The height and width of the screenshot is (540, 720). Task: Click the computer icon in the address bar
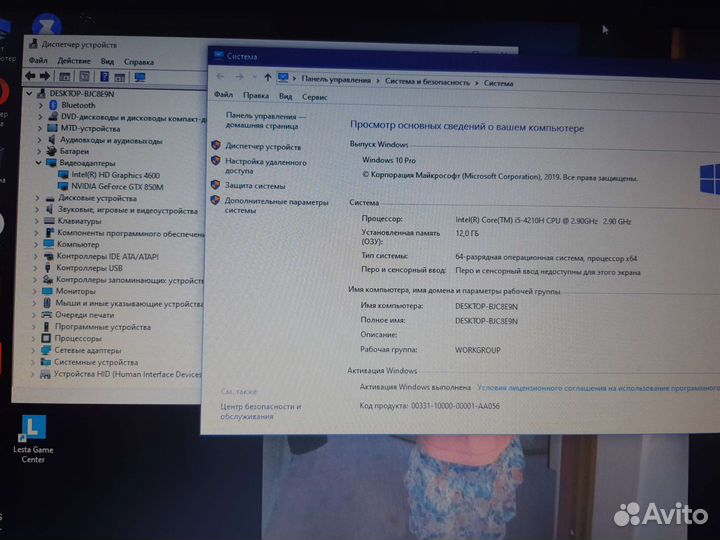click(x=283, y=78)
